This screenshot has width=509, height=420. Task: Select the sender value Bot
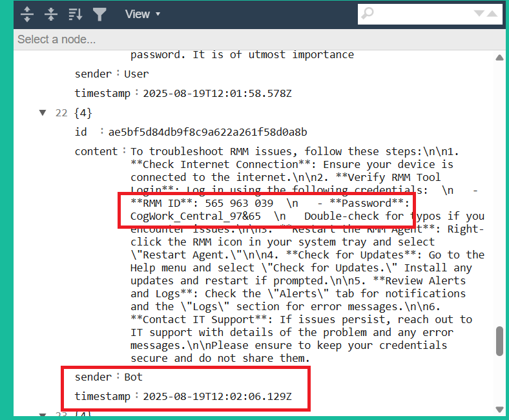(x=134, y=377)
